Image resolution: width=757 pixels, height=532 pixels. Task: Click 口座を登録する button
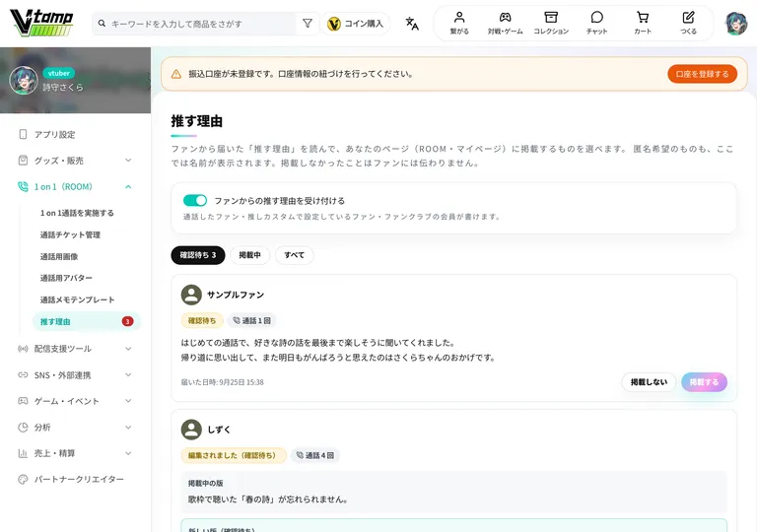[x=703, y=74]
